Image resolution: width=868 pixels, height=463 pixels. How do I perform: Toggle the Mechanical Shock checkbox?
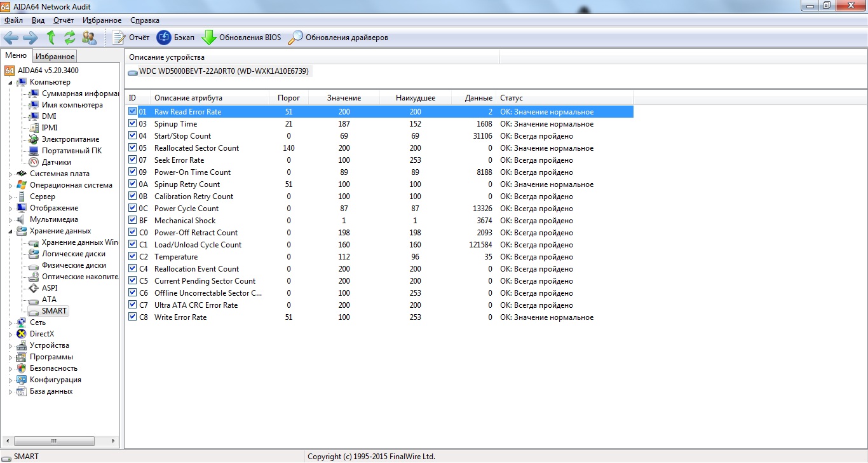pyautogui.click(x=132, y=220)
